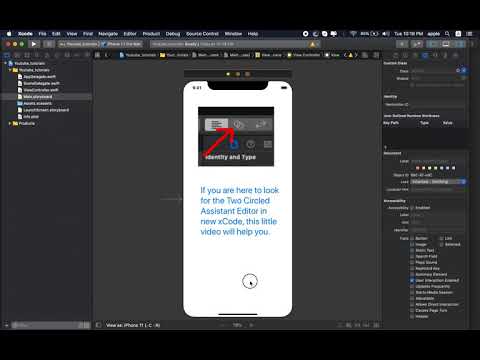
Task: Open Adjust Editor Options in jump bar
Action: (x=365, y=55)
